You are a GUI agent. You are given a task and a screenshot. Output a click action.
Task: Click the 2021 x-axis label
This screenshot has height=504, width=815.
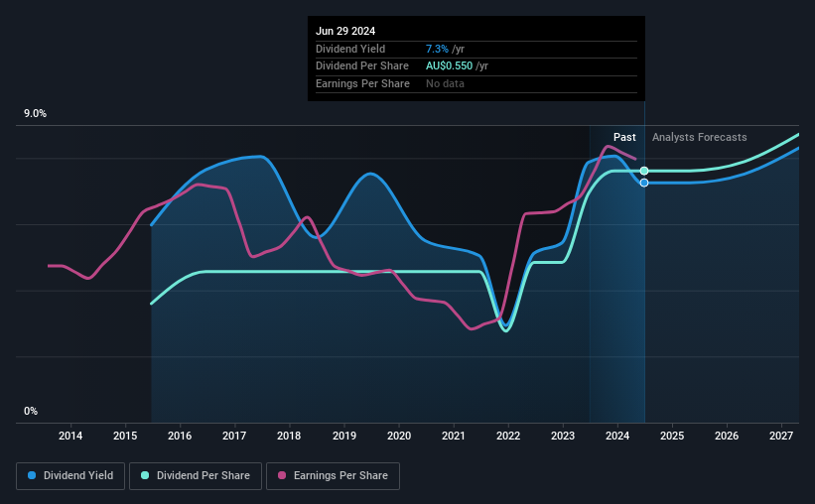(x=454, y=436)
